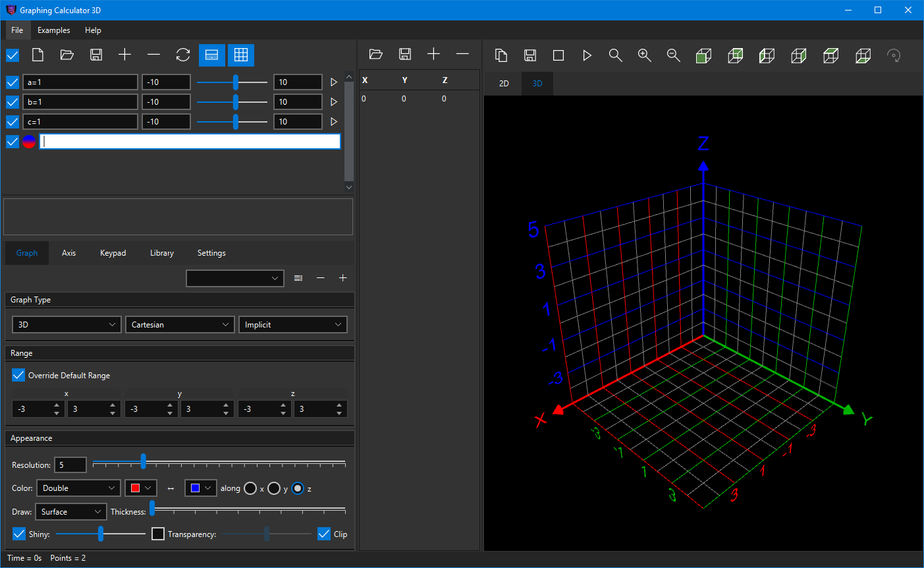Toggle the table grid view icon
924x568 pixels.
click(x=241, y=55)
